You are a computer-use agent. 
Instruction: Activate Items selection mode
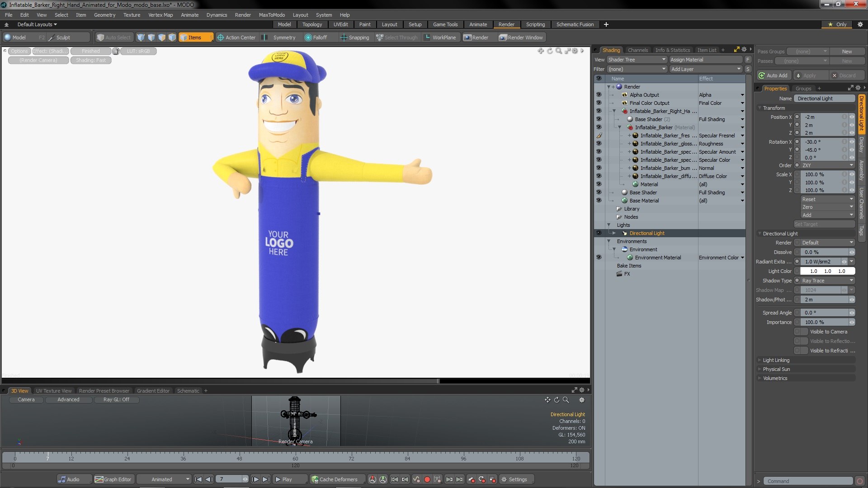tap(195, 38)
